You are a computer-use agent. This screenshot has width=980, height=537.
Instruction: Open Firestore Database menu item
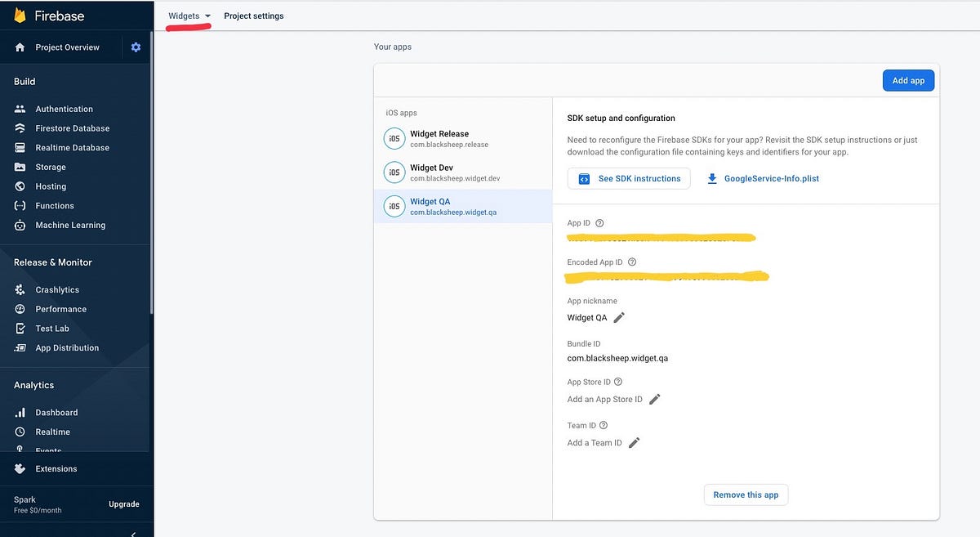click(72, 128)
